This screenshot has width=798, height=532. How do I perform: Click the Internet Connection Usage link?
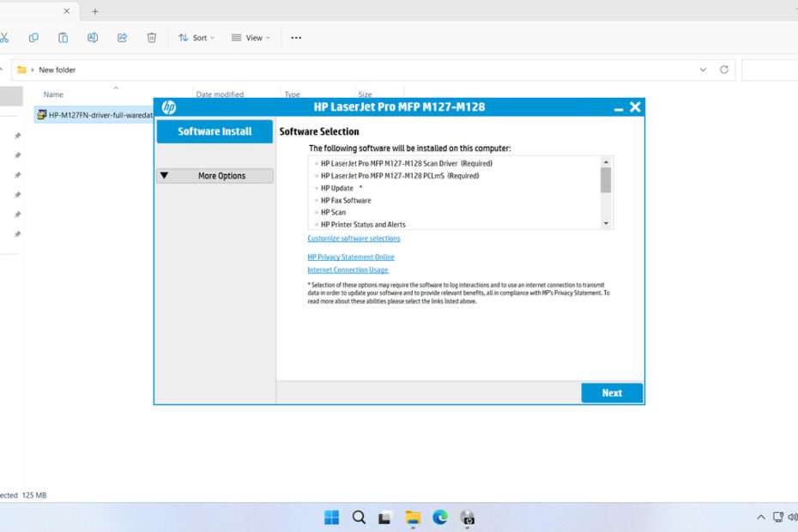pyautogui.click(x=348, y=270)
